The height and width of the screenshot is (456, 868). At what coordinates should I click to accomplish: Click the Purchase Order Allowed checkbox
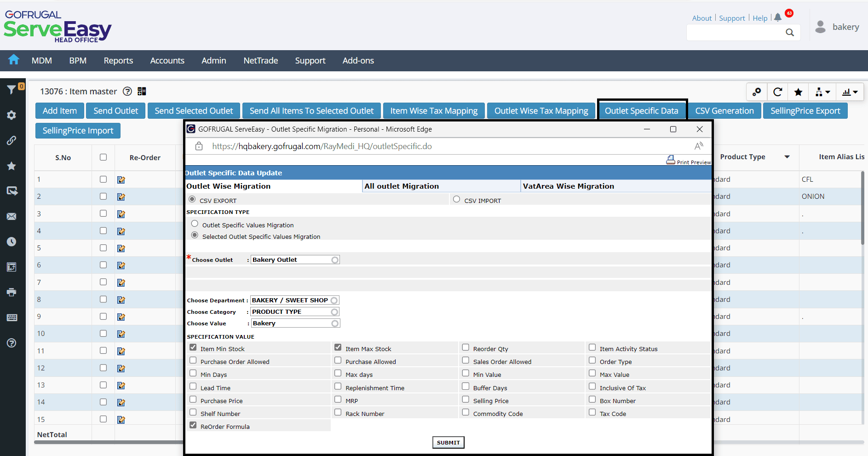point(193,360)
